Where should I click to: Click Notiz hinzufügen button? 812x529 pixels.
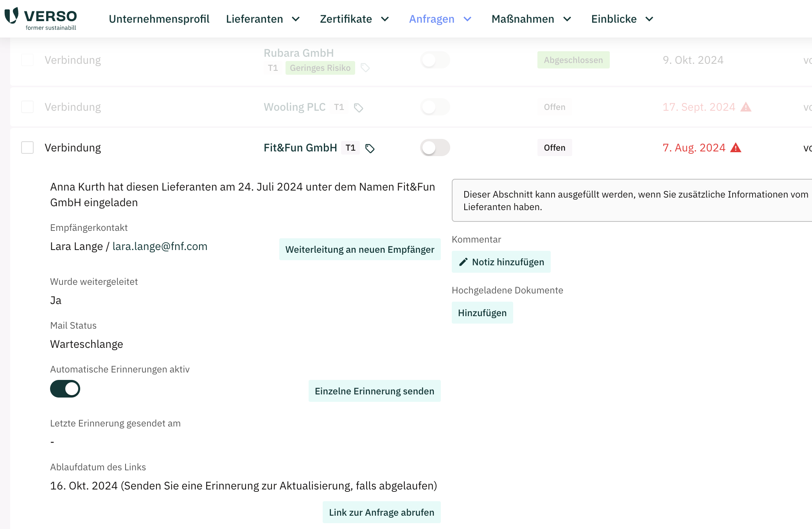click(501, 262)
